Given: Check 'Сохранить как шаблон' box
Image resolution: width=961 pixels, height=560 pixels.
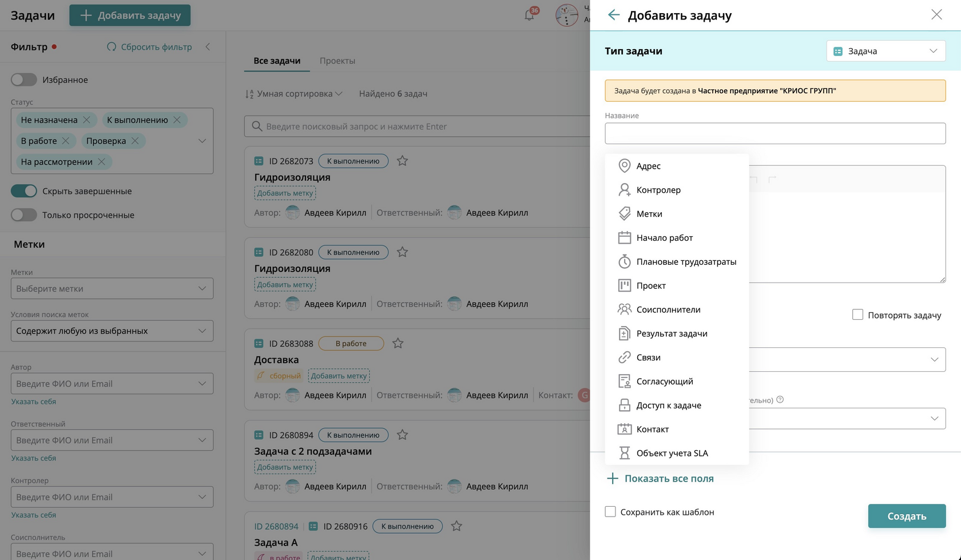Looking at the screenshot, I should coord(610,512).
